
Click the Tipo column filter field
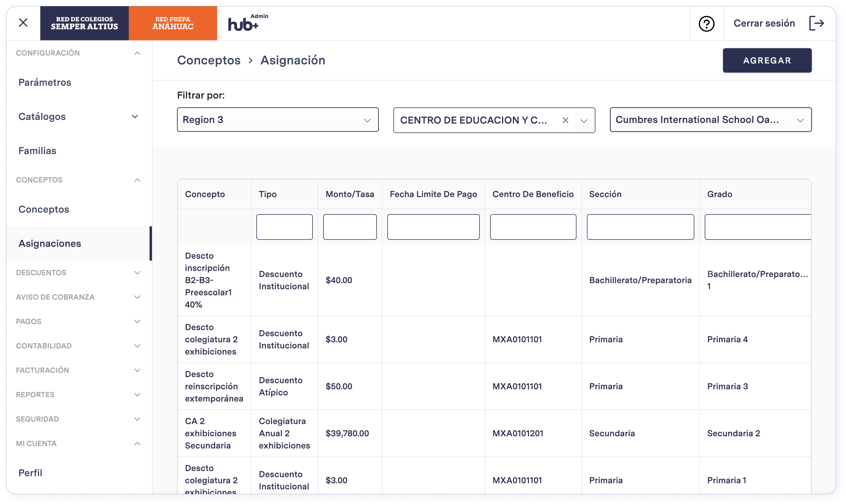click(284, 227)
